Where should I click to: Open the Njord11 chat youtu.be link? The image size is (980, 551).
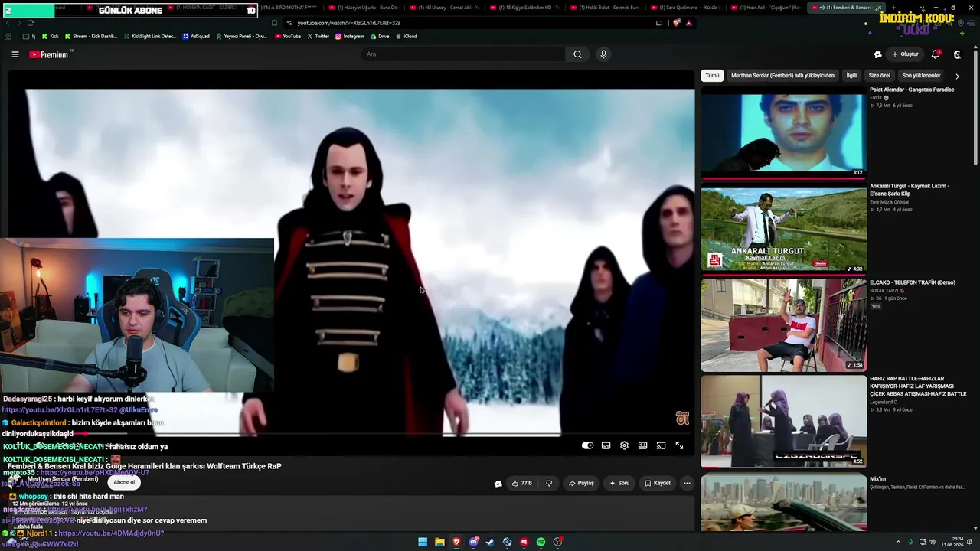(111, 533)
